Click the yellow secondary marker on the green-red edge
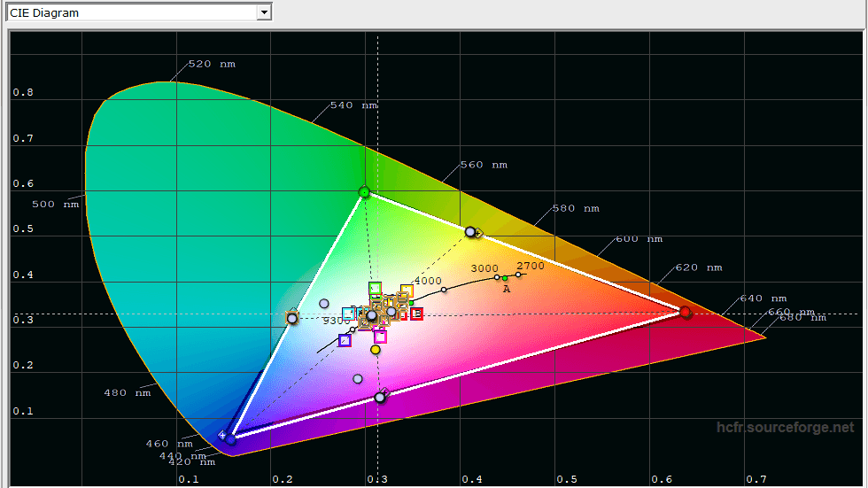The image size is (868, 488). point(471,232)
